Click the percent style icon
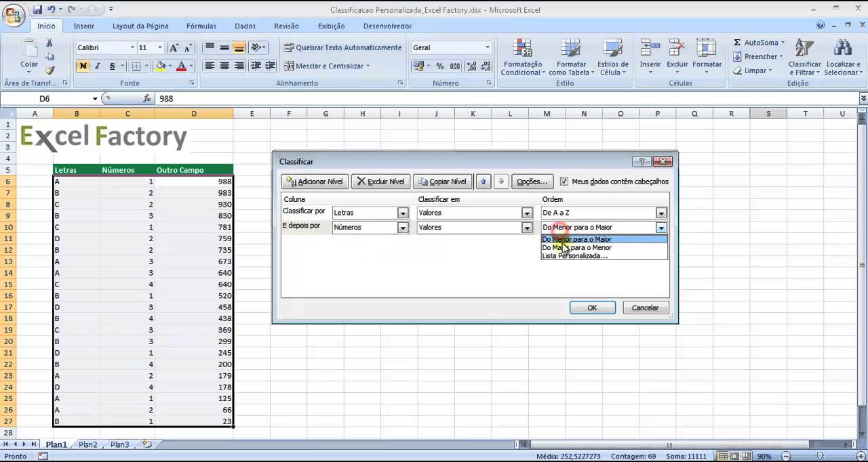 (439, 66)
